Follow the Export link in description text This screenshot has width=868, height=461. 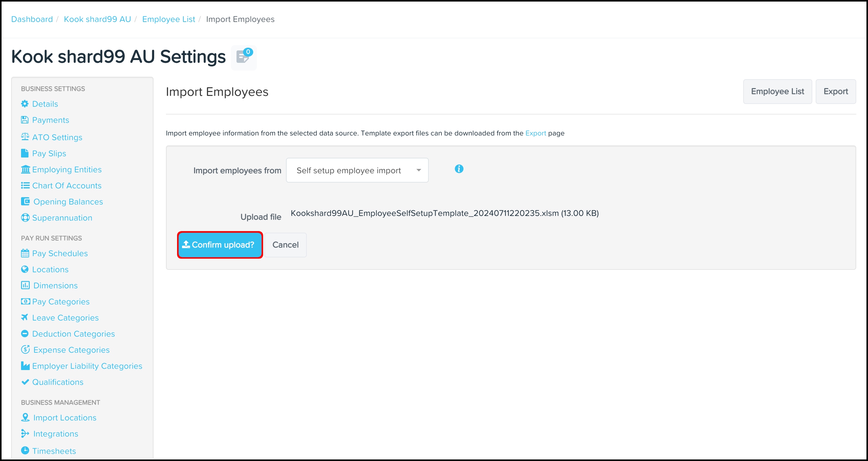(x=536, y=133)
